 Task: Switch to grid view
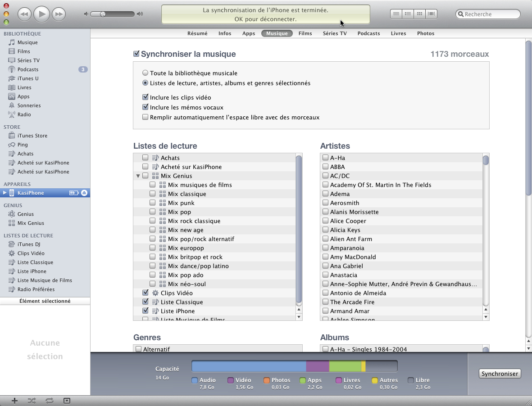point(420,14)
